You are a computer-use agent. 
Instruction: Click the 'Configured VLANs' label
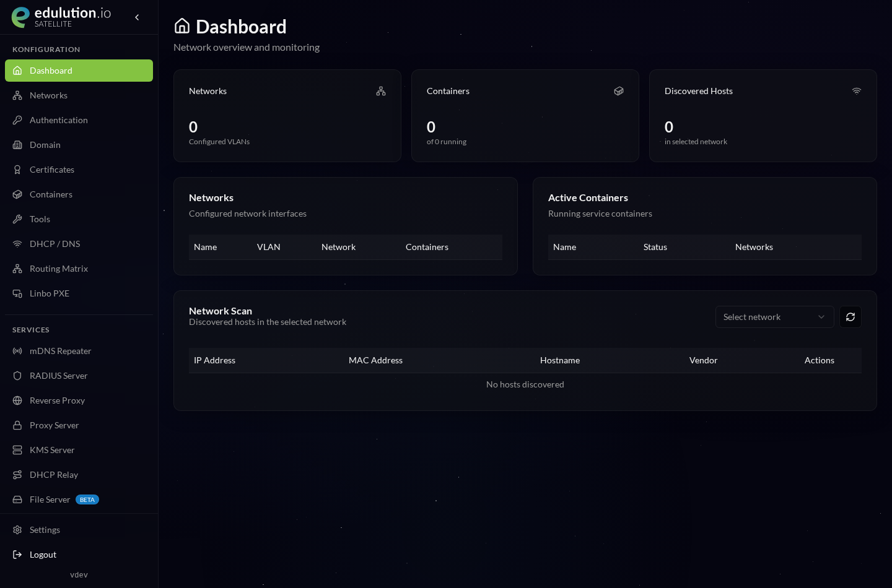pos(219,142)
